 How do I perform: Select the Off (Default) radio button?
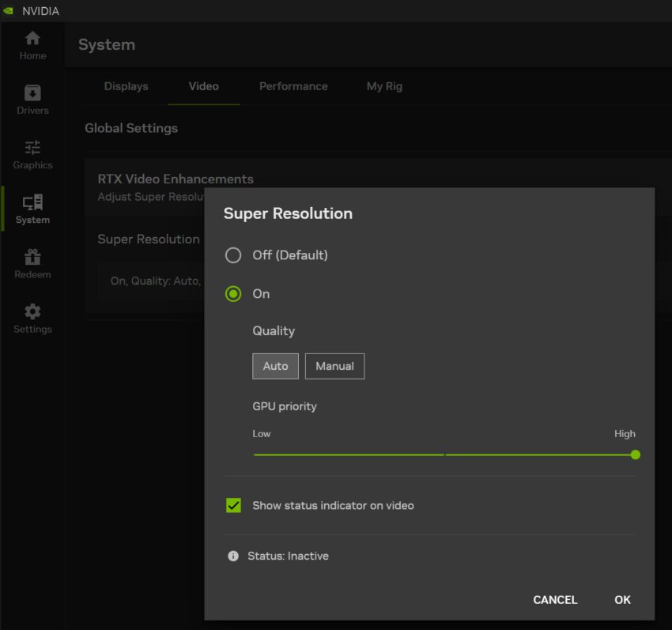(233, 255)
